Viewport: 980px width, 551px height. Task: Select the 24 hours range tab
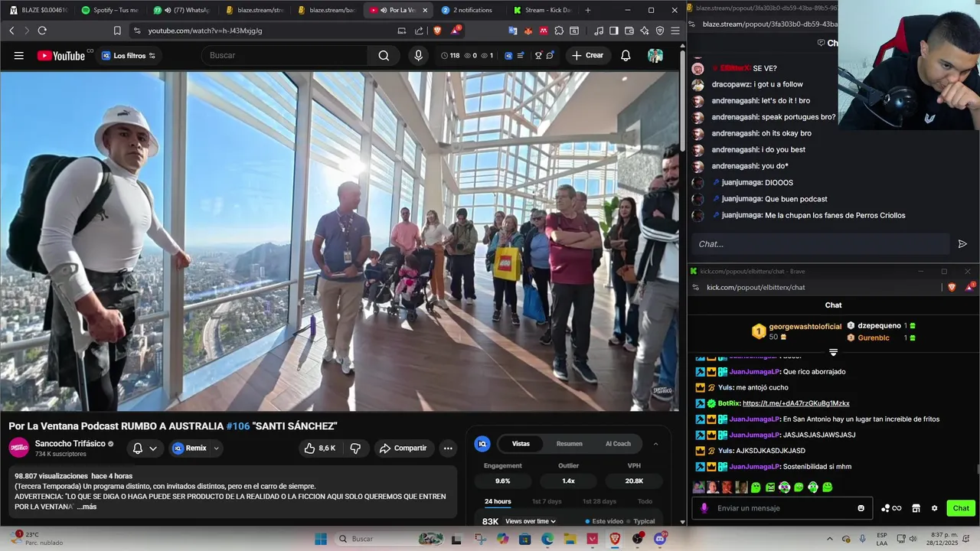498,501
